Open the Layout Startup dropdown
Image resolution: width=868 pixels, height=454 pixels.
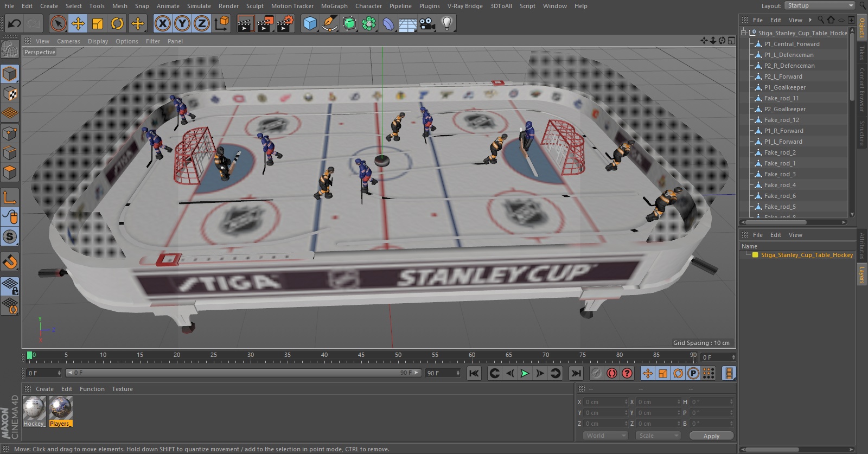coord(820,5)
